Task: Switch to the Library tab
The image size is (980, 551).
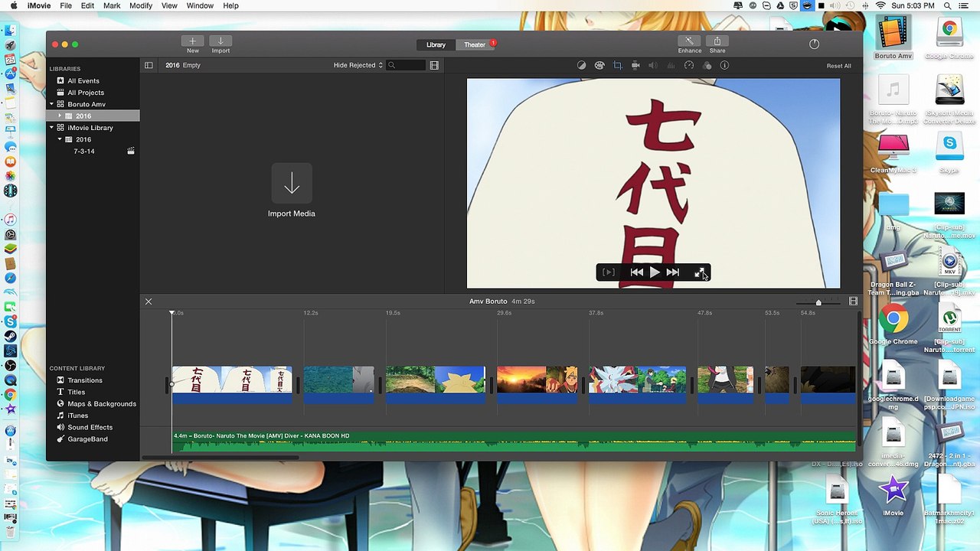Action: pyautogui.click(x=436, y=45)
